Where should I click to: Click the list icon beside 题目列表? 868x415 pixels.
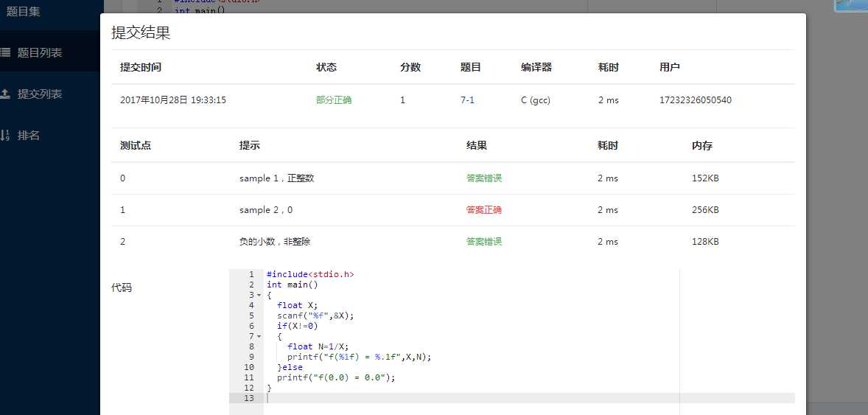pos(5,52)
